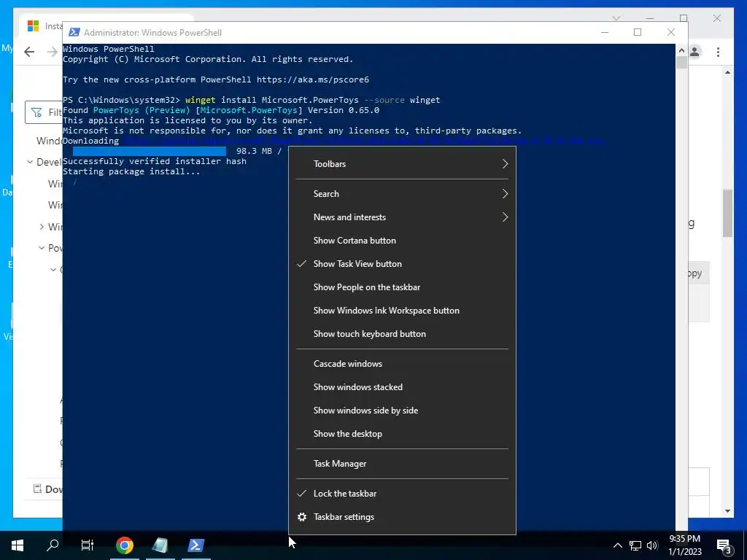Choose Show windows side by side
This screenshot has width=747, height=560.
[402, 411]
